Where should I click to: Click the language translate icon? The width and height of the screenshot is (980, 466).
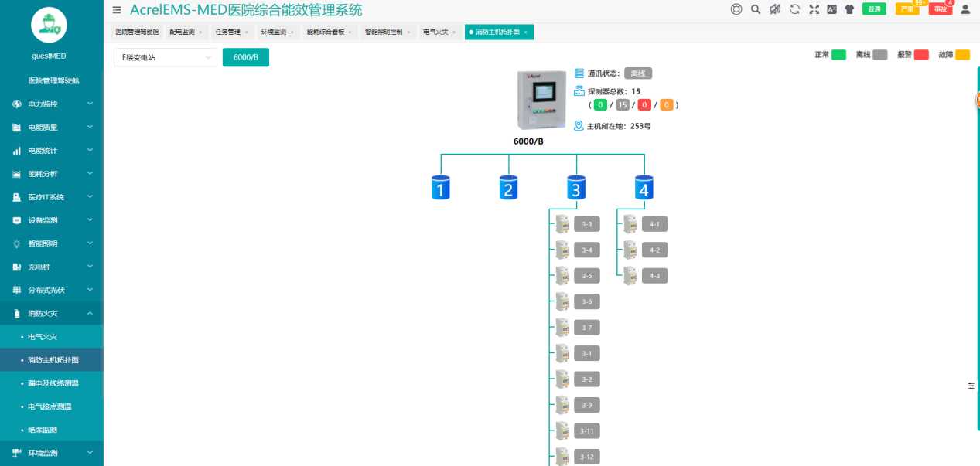832,9
